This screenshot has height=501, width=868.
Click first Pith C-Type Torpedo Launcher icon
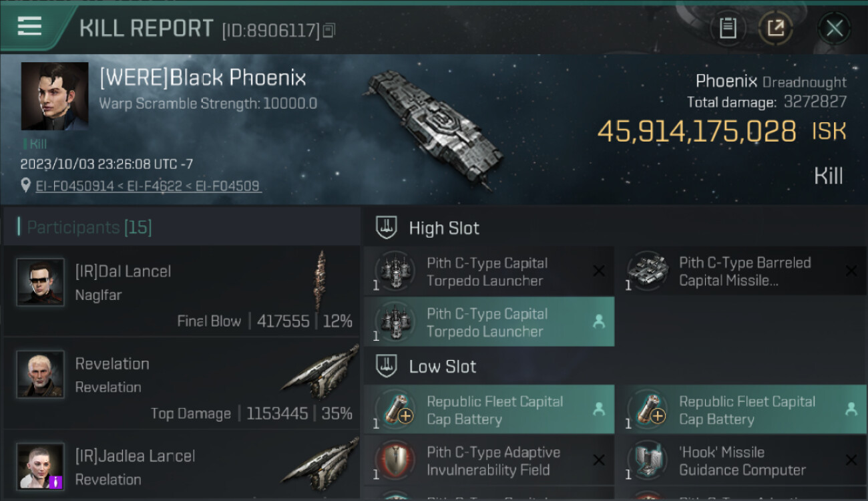[x=395, y=271]
